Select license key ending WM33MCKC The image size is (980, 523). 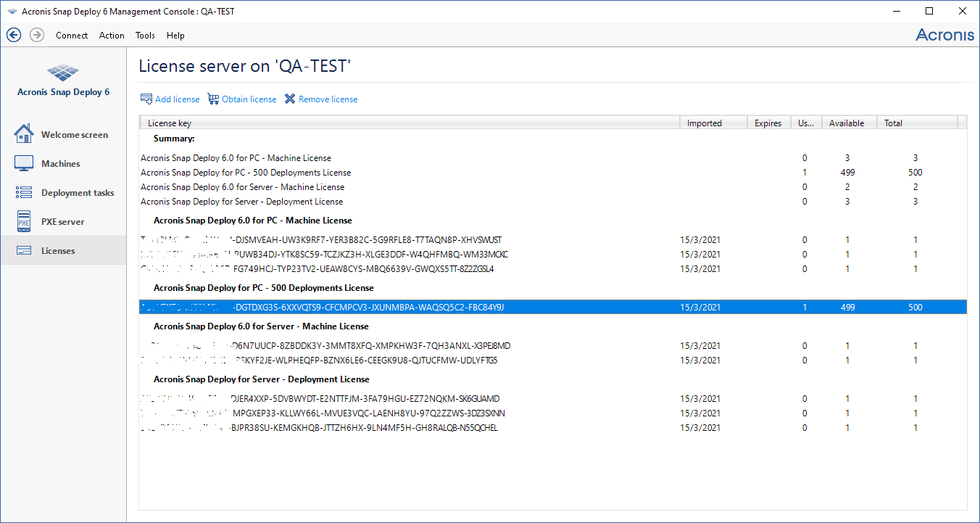pos(552,255)
